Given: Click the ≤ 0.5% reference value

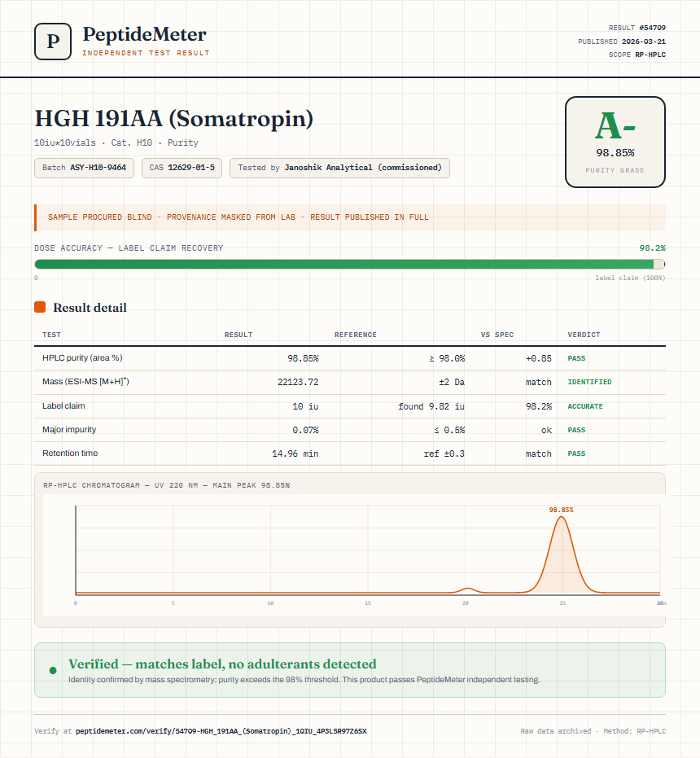Looking at the screenshot, I should coord(449,430).
